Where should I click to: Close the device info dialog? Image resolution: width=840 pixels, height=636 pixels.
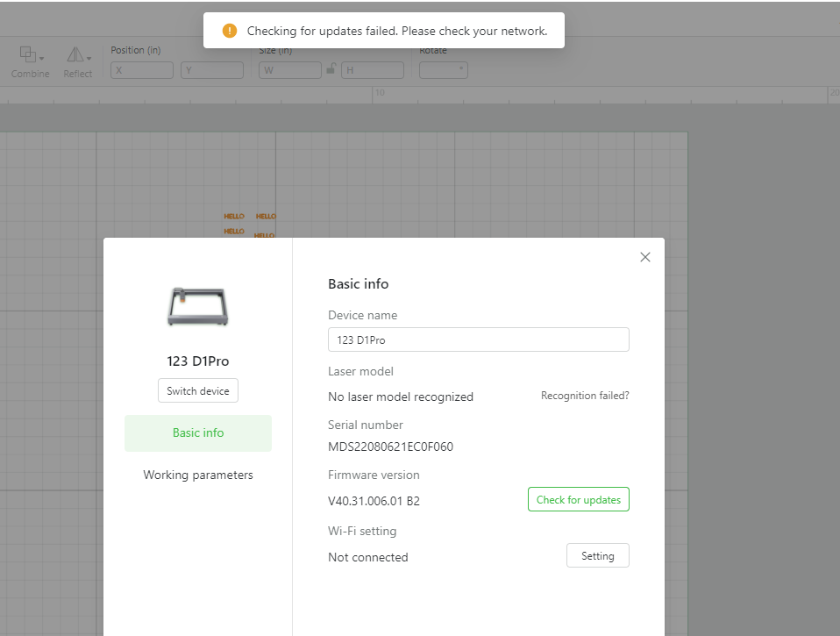645,257
